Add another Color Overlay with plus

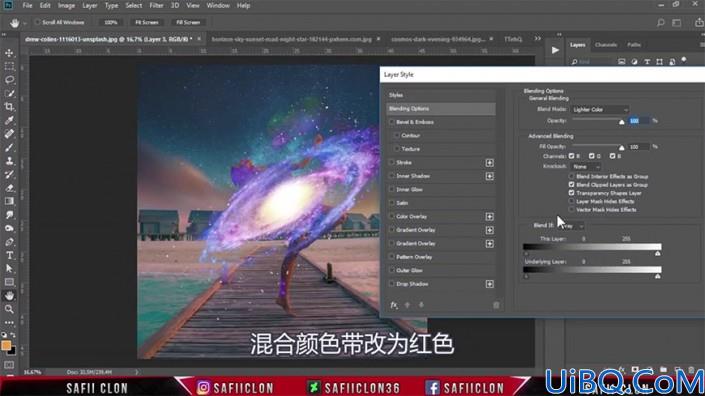[490, 217]
